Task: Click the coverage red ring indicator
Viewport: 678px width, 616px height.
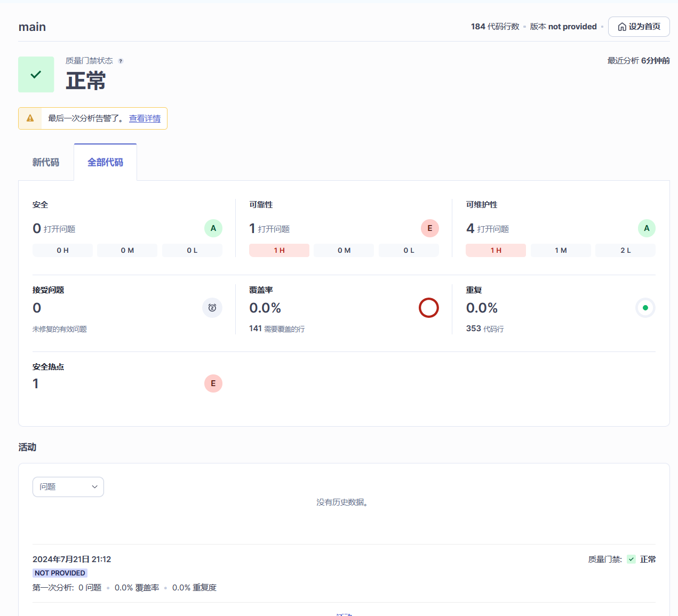Action: coord(428,308)
